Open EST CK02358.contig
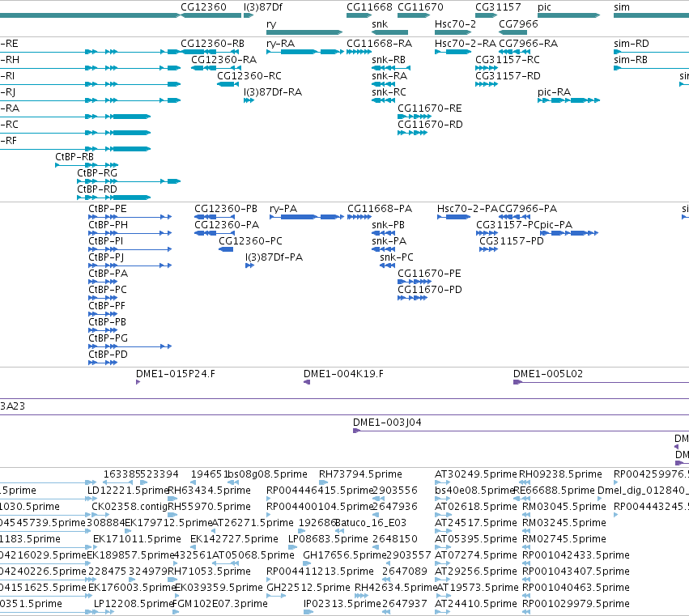 (130, 507)
